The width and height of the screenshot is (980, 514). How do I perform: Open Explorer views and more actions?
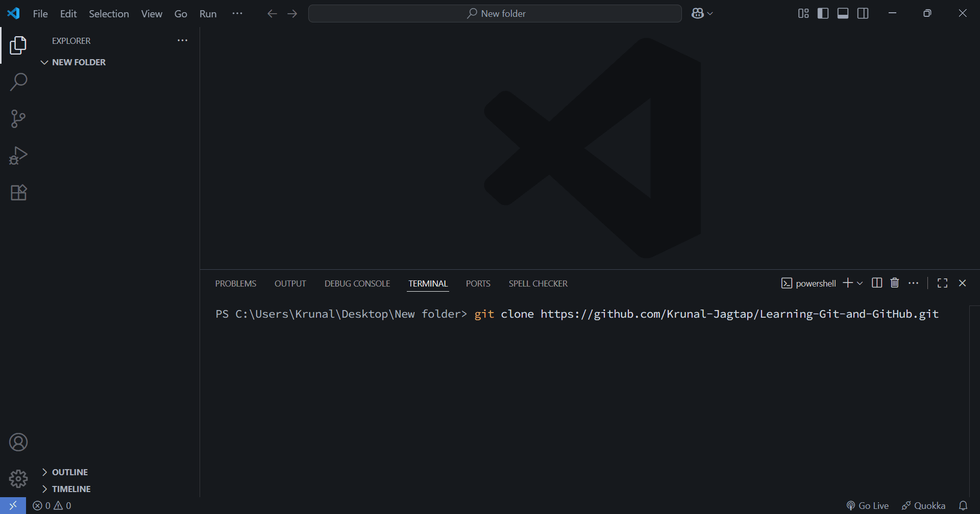pos(182,40)
